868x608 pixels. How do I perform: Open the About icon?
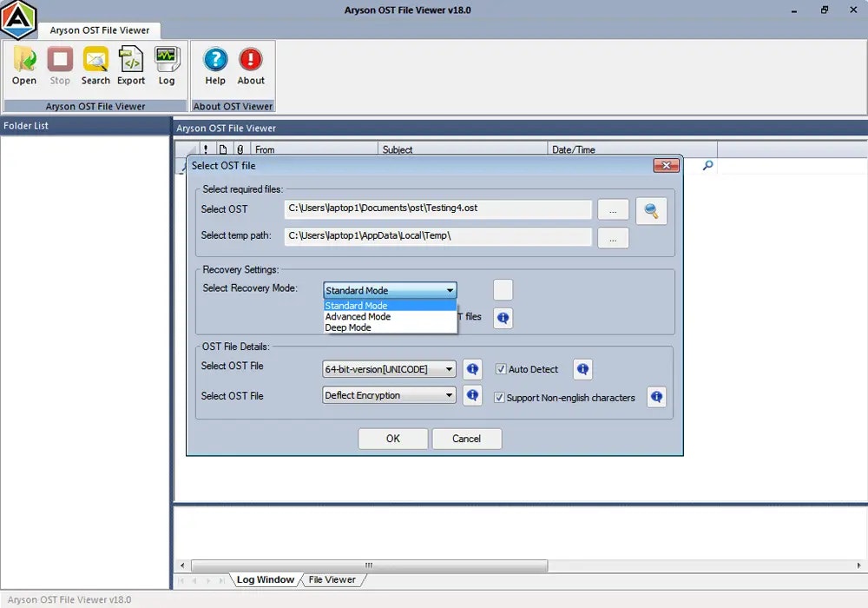[x=251, y=67]
